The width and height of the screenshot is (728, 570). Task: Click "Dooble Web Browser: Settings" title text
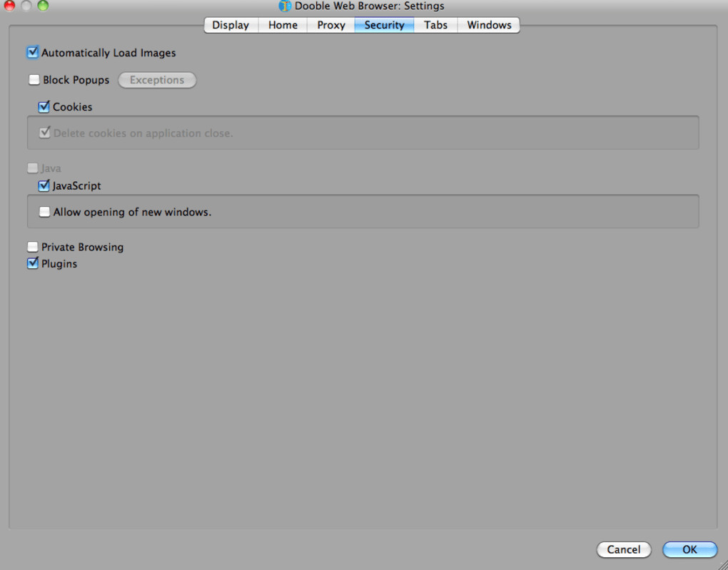coord(370,6)
